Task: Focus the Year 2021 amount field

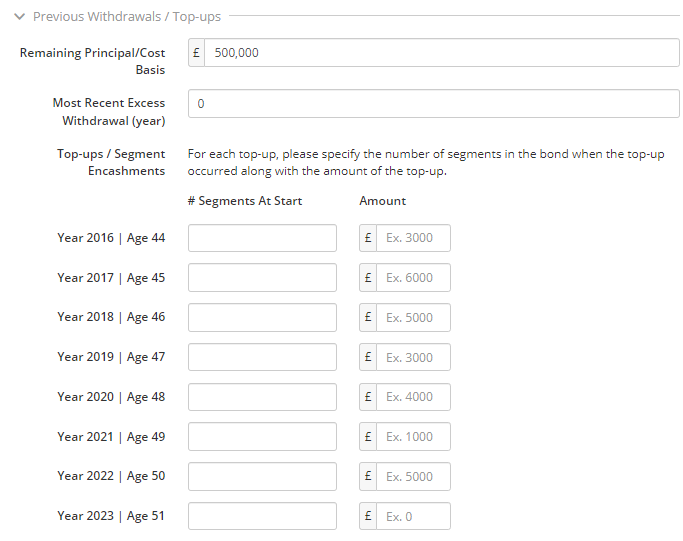Action: 413,436
